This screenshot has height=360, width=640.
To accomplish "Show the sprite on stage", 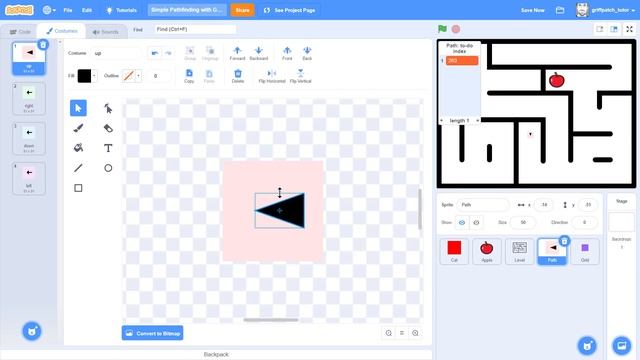I will pyautogui.click(x=462, y=222).
